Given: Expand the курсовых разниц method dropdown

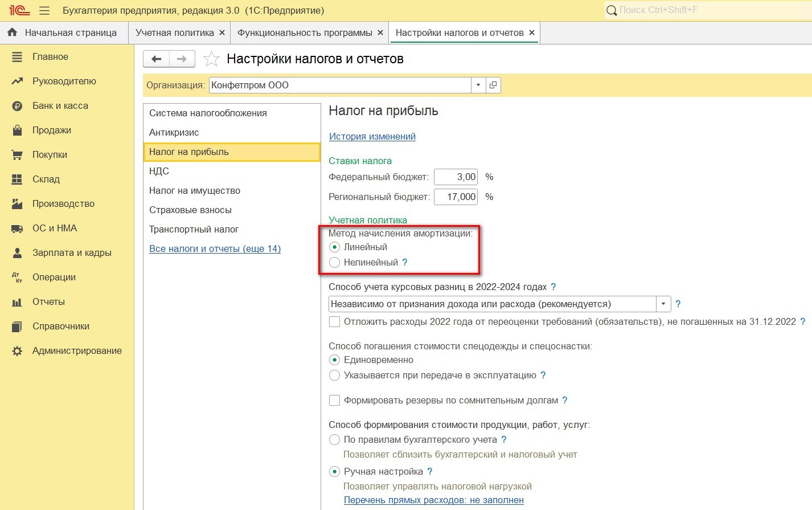Looking at the screenshot, I should pyautogui.click(x=663, y=304).
